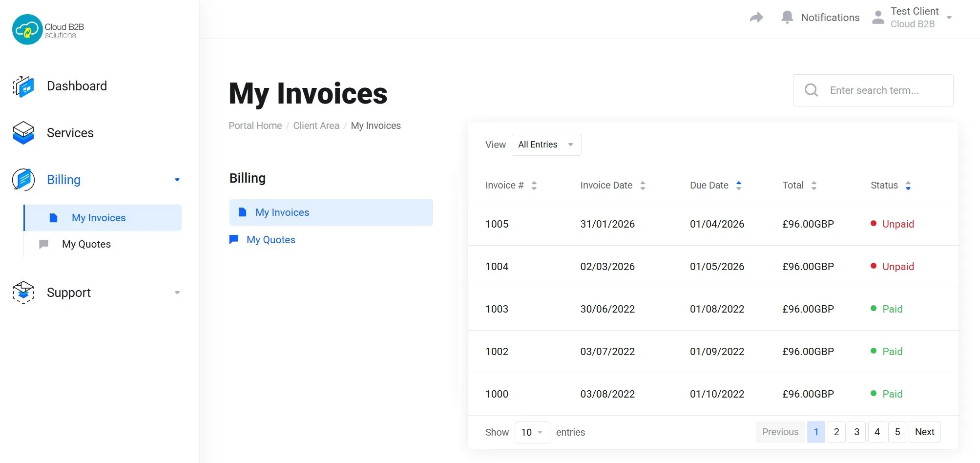Image resolution: width=980 pixels, height=463 pixels.
Task: Open My Quotes link in Billing panel
Action: [x=271, y=240]
